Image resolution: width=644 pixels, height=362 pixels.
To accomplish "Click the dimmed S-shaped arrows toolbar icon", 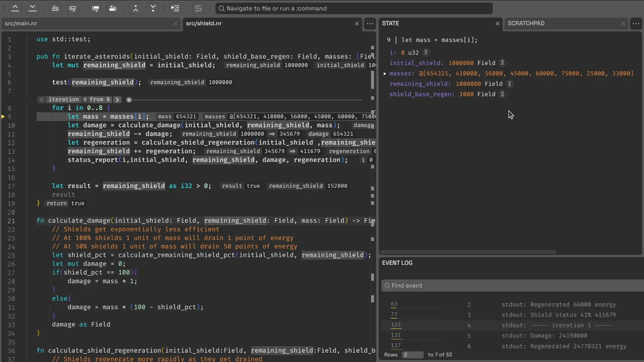I will [x=198, y=8].
